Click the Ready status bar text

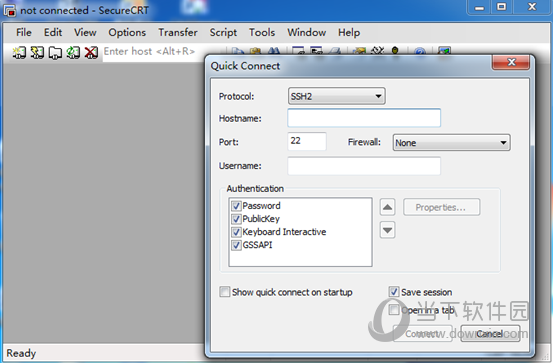click(21, 353)
